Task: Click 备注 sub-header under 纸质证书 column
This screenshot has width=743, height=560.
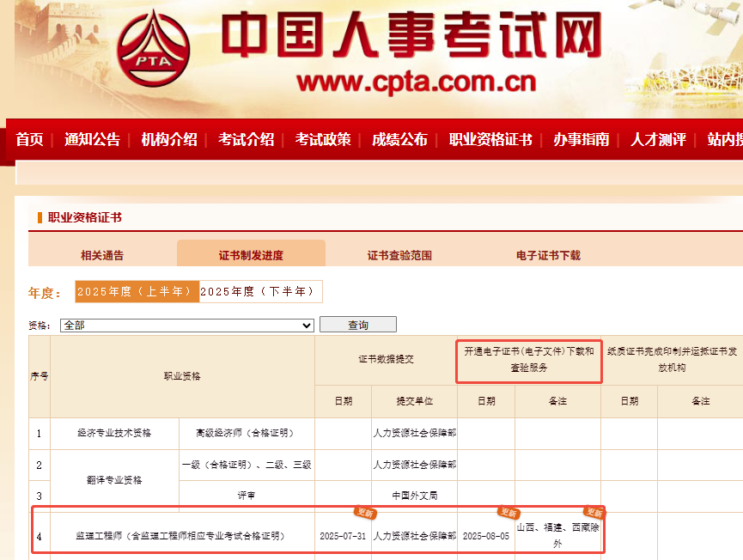Action: tap(700, 401)
